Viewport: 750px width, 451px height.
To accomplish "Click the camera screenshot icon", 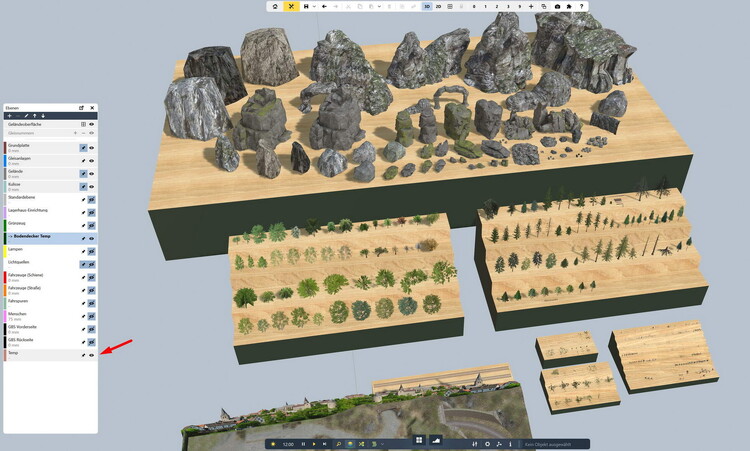I will (x=557, y=6).
